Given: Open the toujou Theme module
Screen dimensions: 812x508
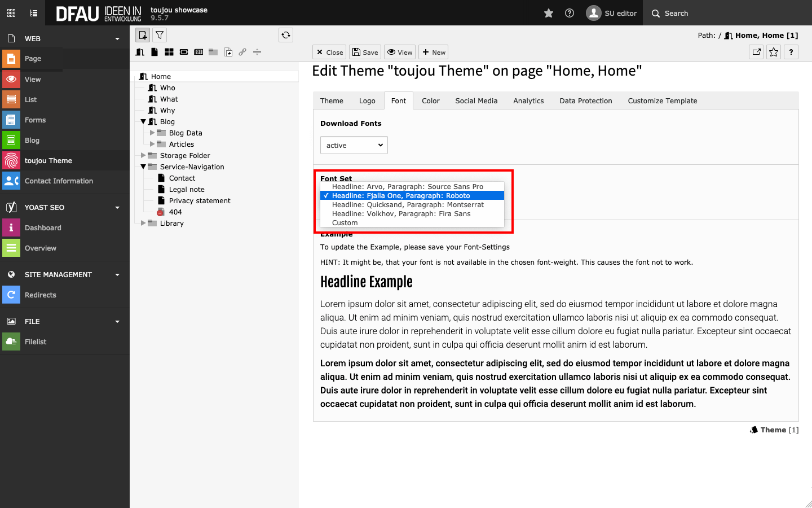Looking at the screenshot, I should pyautogui.click(x=48, y=161).
